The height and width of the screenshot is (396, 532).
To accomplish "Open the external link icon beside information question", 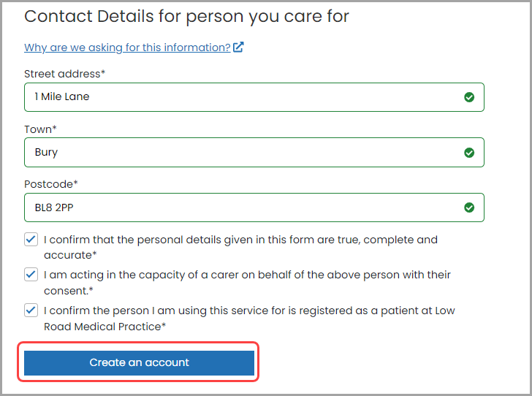I will point(238,47).
